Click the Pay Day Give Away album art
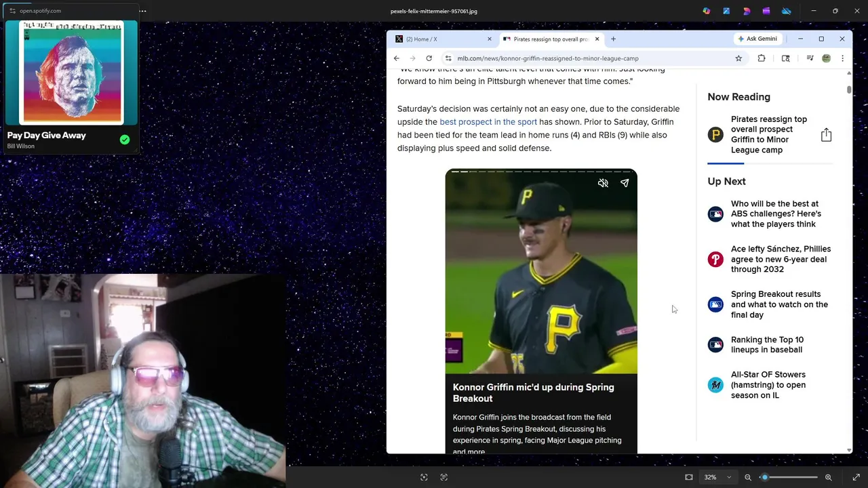This screenshot has width=868, height=488. click(71, 73)
